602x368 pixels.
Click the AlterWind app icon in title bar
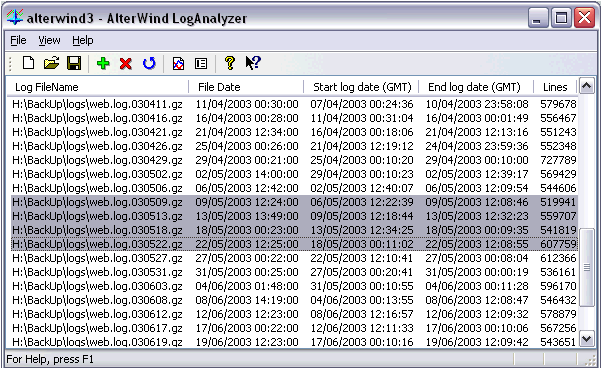coord(15,17)
